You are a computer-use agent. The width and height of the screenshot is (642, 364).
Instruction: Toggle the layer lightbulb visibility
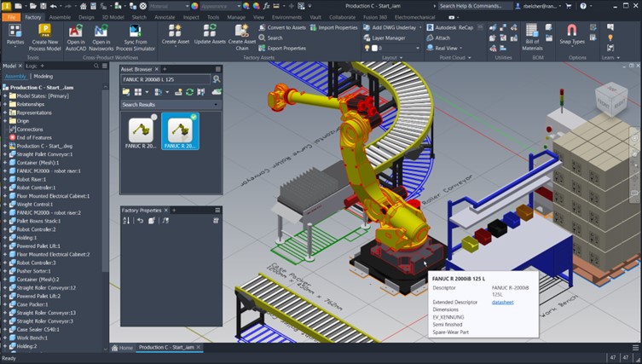[367, 48]
